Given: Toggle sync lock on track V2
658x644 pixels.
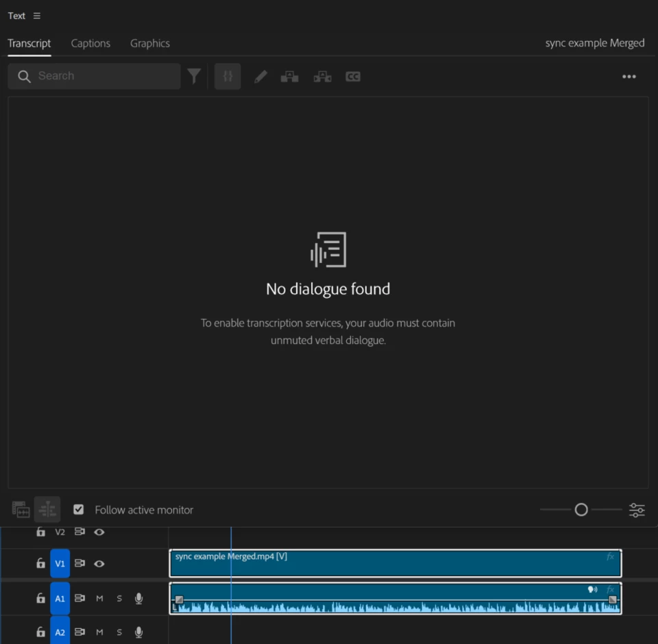Looking at the screenshot, I should click(x=80, y=532).
